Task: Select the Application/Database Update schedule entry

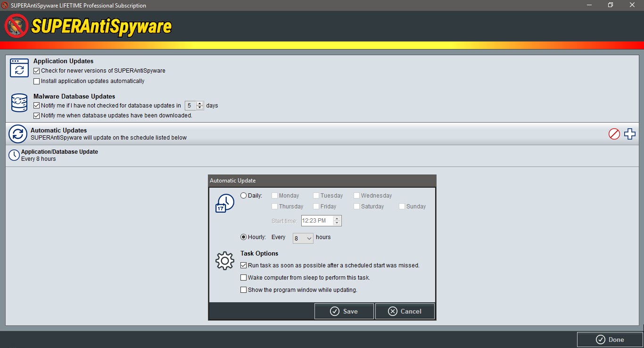Action: [x=322, y=156]
